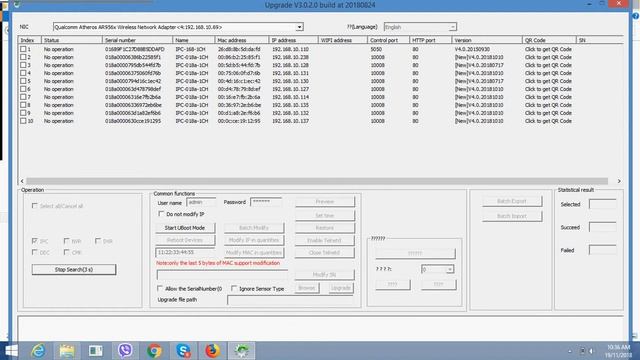Click the Enable Telnetd button
This screenshot has height=360, width=640.
click(x=325, y=240)
